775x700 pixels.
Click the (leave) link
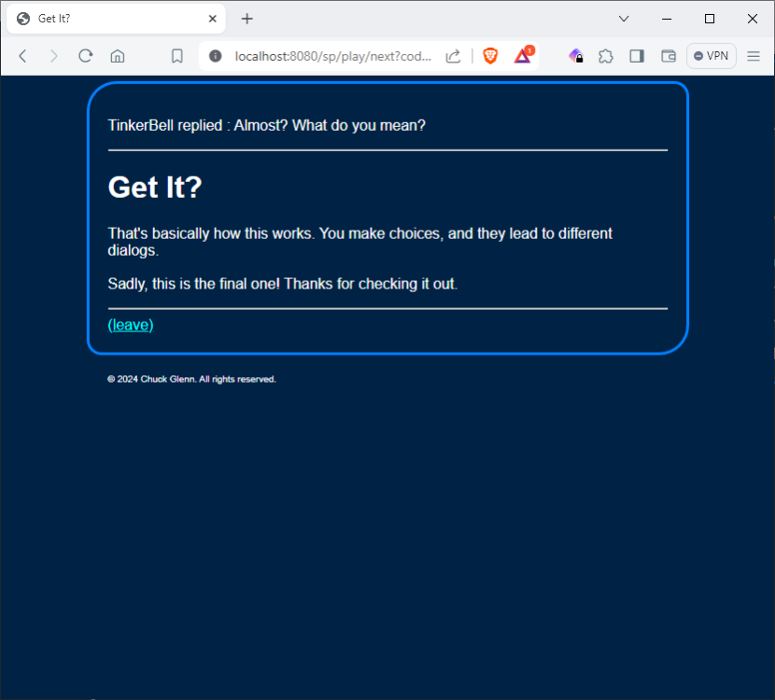(131, 325)
